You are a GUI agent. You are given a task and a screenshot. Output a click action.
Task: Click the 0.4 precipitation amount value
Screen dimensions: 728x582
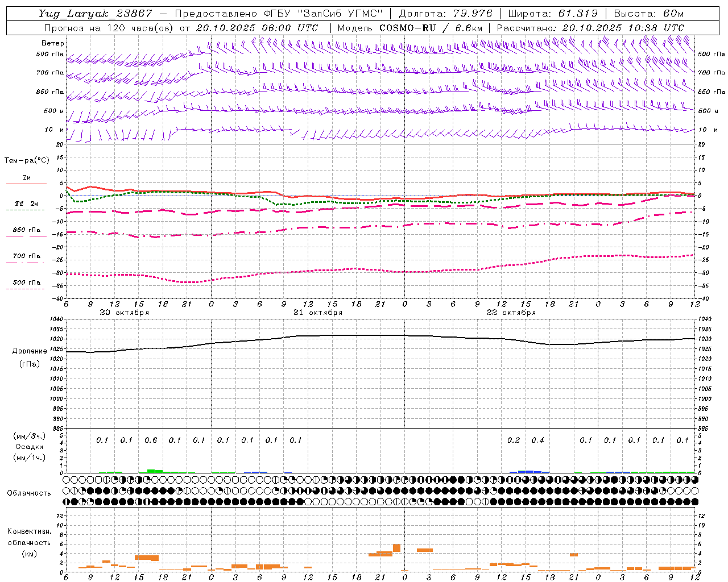click(537, 440)
